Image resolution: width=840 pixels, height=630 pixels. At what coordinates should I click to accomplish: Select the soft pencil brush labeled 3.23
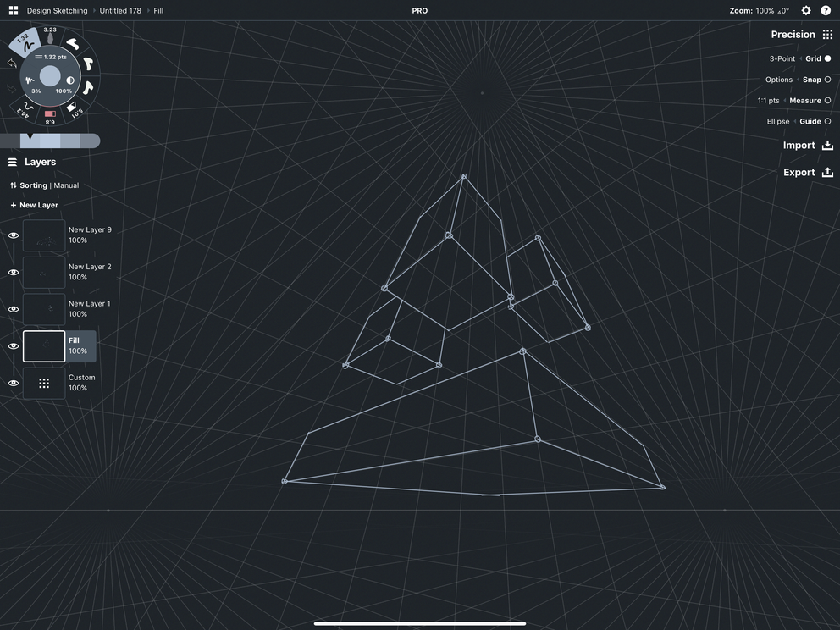pos(49,36)
